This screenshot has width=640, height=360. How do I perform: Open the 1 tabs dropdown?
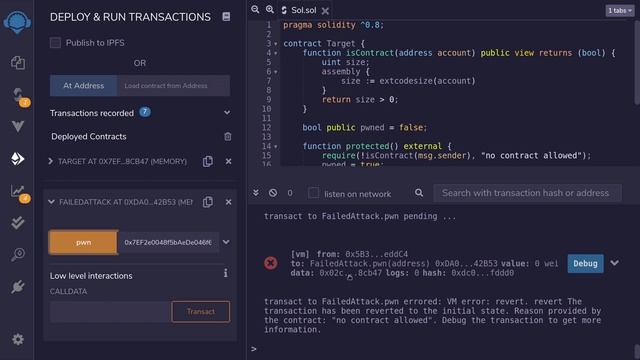pyautogui.click(x=620, y=11)
